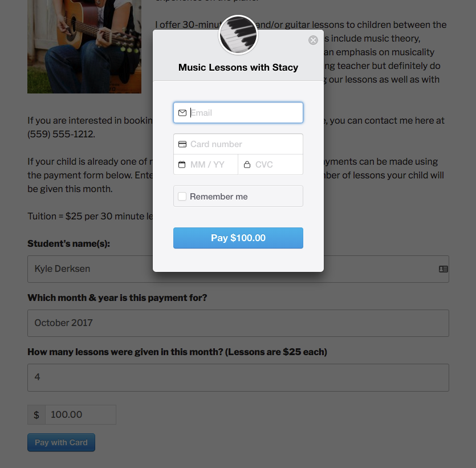This screenshot has height=468, width=476.
Task: Close the Music Lessons payment dialog
Action: click(313, 40)
